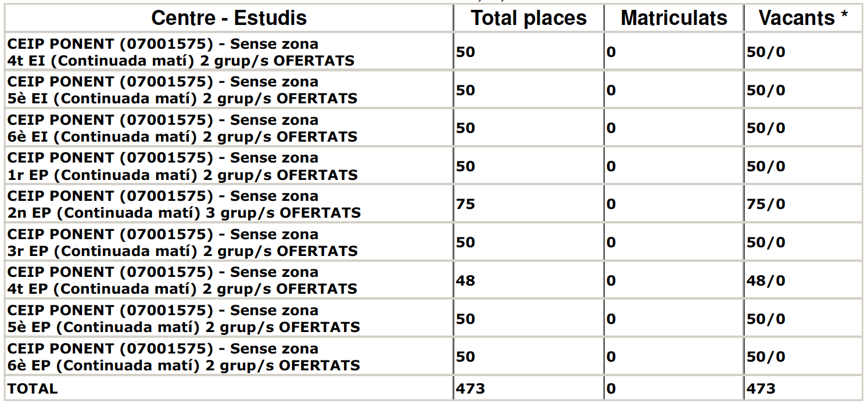Select the 4t EI Continuada matí row
Image resolution: width=868 pixels, height=404 pixels.
(x=433, y=52)
